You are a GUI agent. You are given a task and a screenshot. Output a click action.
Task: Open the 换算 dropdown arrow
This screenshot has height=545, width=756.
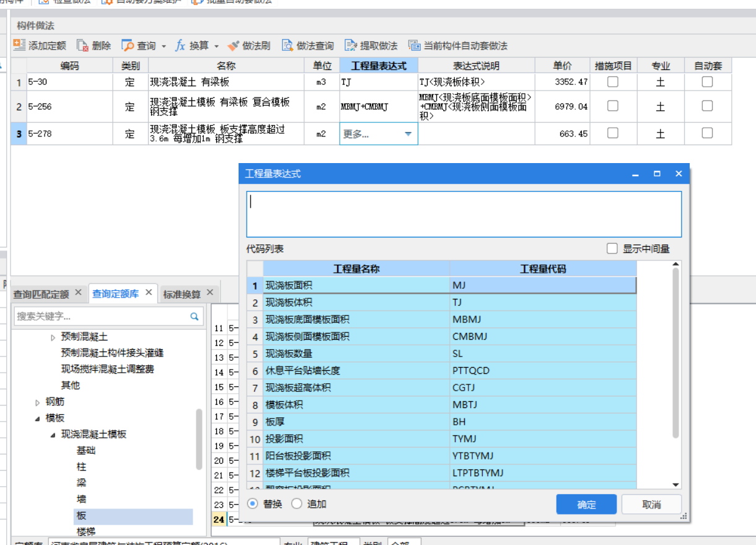pos(216,46)
